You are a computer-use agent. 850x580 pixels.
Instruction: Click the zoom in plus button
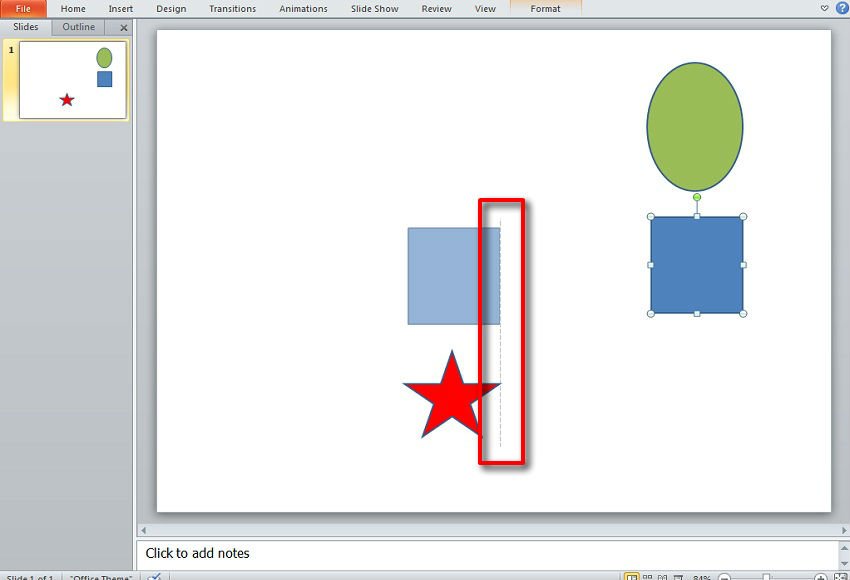(x=821, y=577)
